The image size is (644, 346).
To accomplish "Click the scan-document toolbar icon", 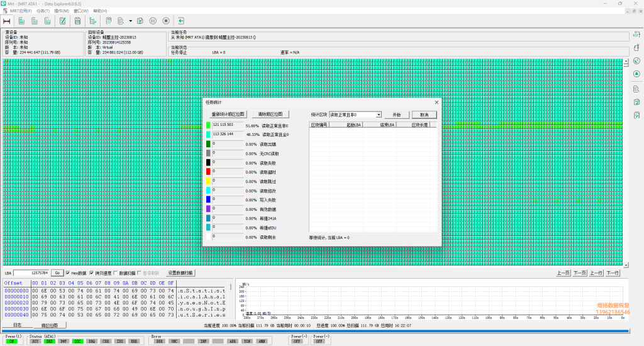I will (108, 21).
